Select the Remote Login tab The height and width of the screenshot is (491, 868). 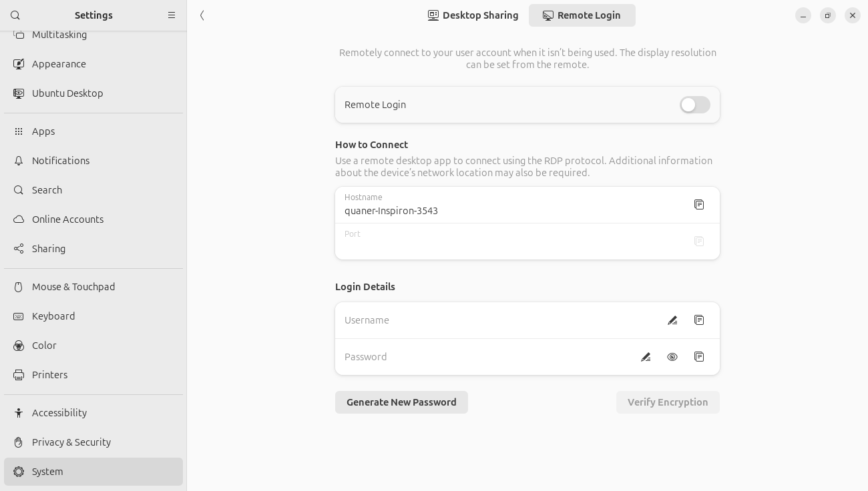click(582, 15)
